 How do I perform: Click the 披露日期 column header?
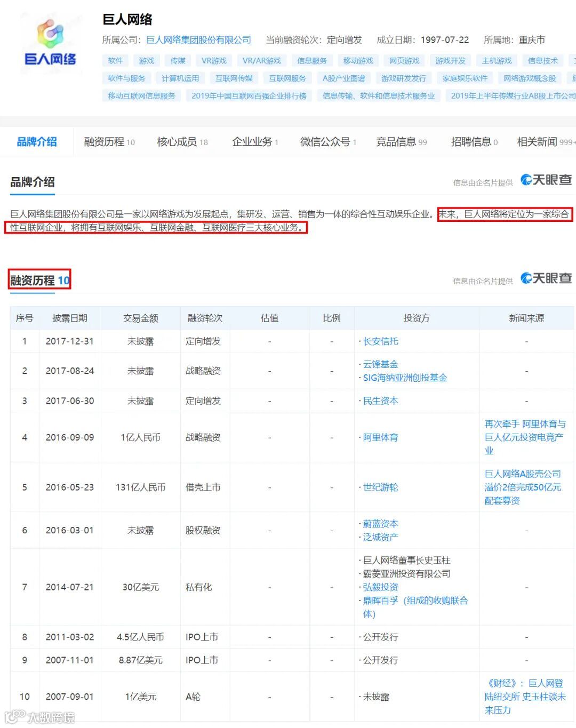[70, 318]
